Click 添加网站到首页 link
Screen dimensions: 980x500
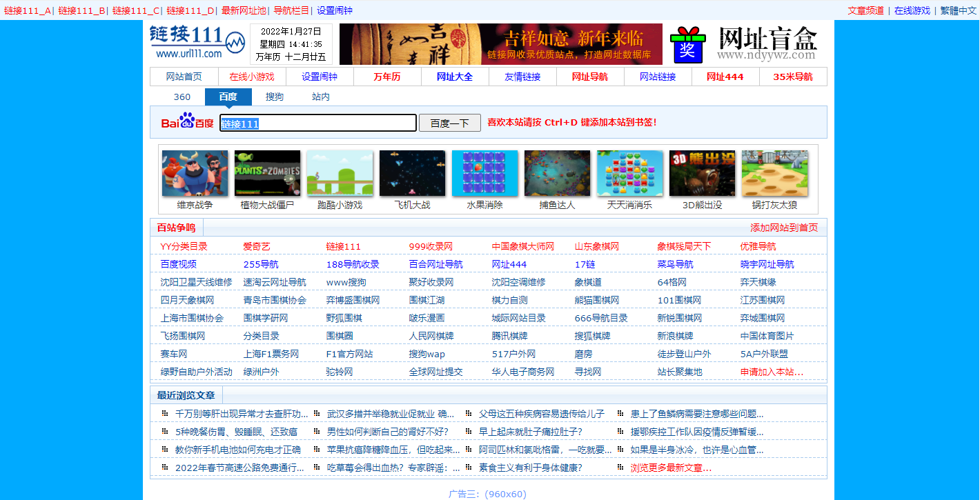(x=784, y=228)
